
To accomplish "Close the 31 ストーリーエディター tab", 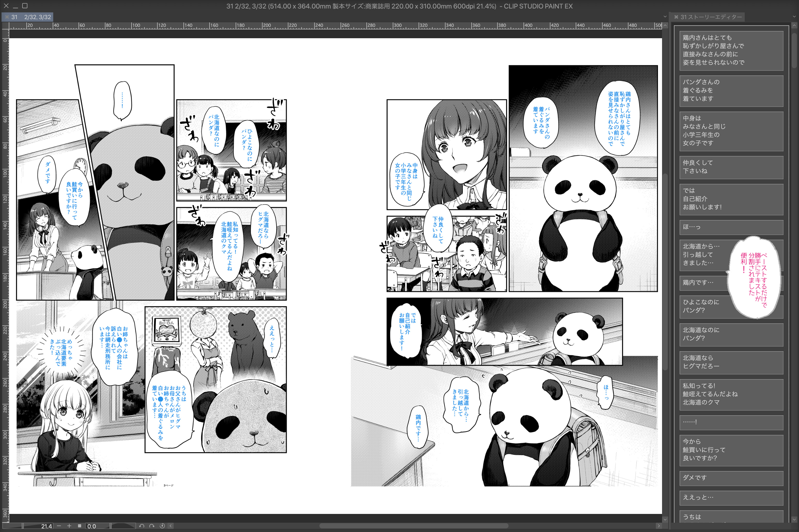I will point(676,17).
